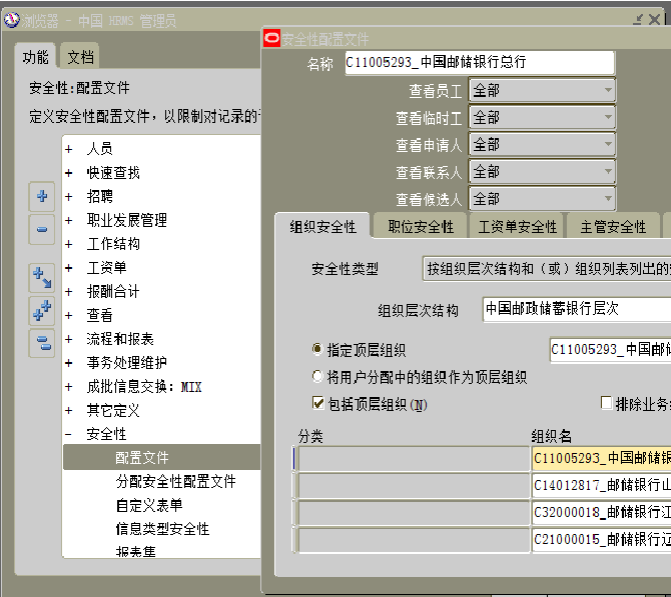Viewport: 671px width, 597px height.
Task: Click the C32000018_邮储银行 organization name row
Action: (x=601, y=512)
